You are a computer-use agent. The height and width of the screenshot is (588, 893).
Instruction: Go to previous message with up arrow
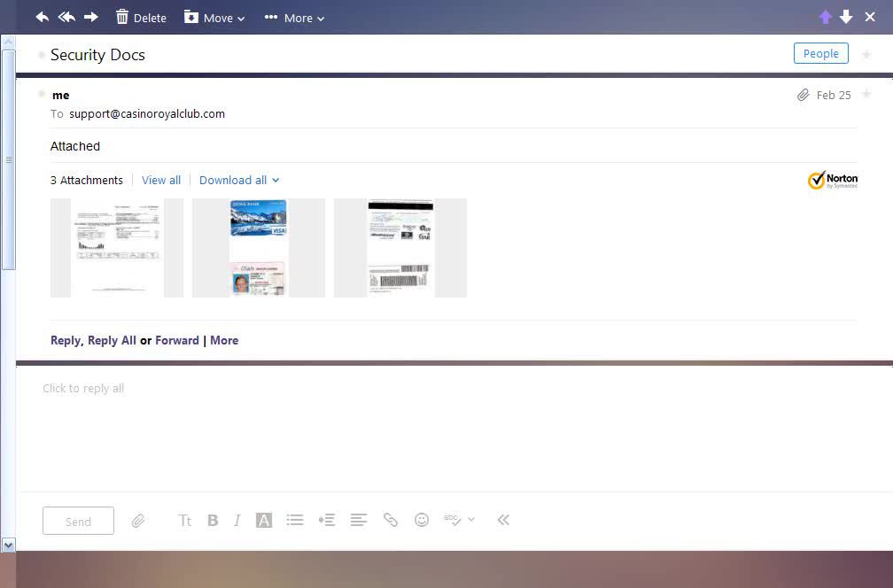coord(826,17)
